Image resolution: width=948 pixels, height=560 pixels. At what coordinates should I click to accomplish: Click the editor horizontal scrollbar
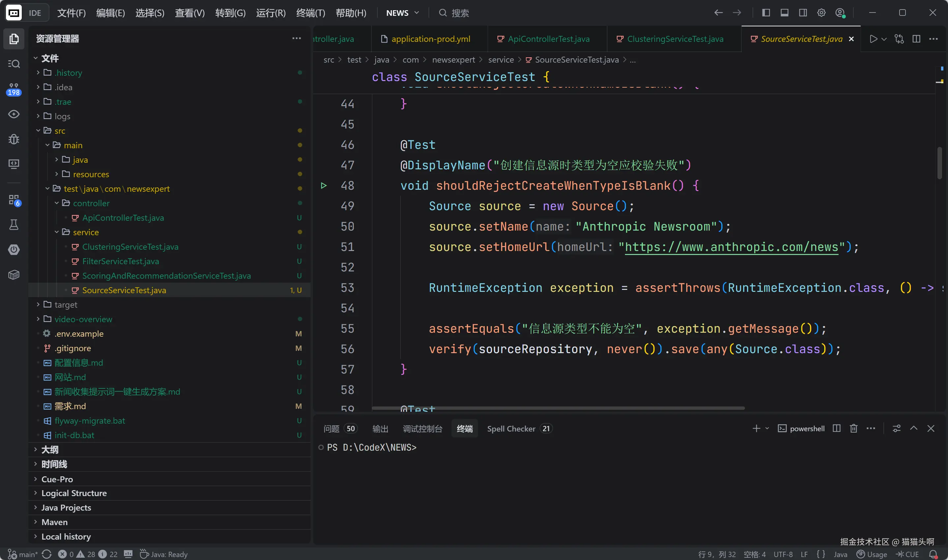coord(558,408)
